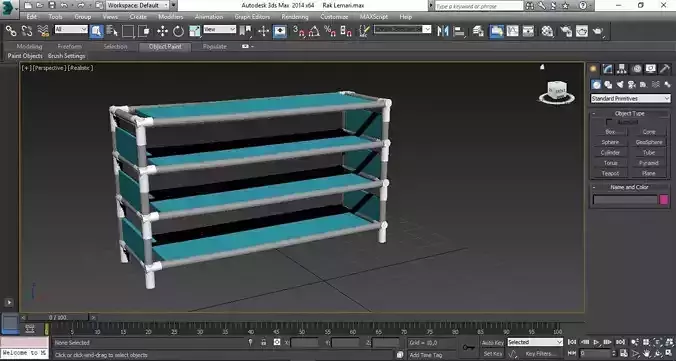Click the object name input field
Screen dimensions: 676x361
625,200
